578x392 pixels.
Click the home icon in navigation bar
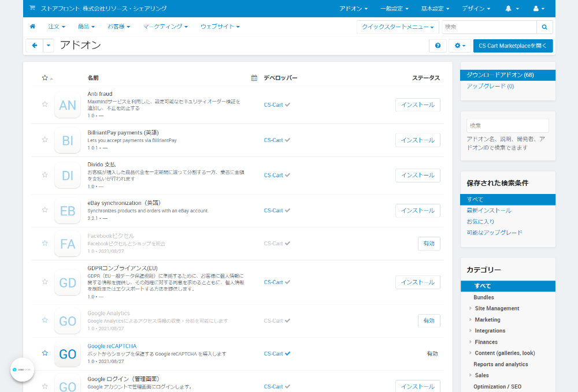[32, 27]
